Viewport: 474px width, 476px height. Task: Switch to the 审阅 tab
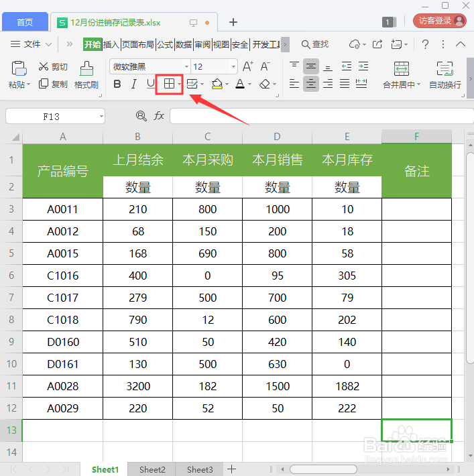[202, 45]
